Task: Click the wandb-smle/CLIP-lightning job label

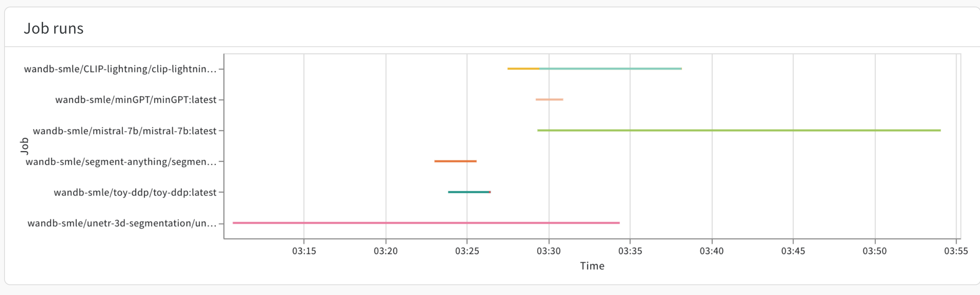Action: tap(120, 69)
